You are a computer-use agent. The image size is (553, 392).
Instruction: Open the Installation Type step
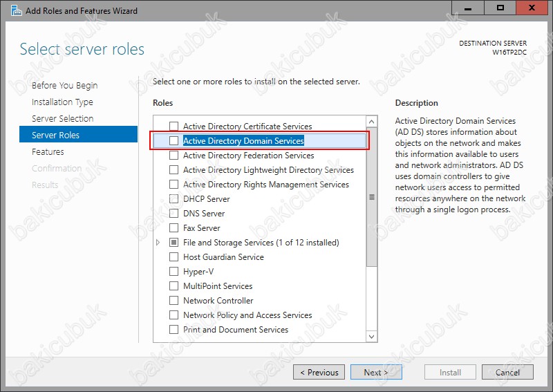pyautogui.click(x=62, y=102)
